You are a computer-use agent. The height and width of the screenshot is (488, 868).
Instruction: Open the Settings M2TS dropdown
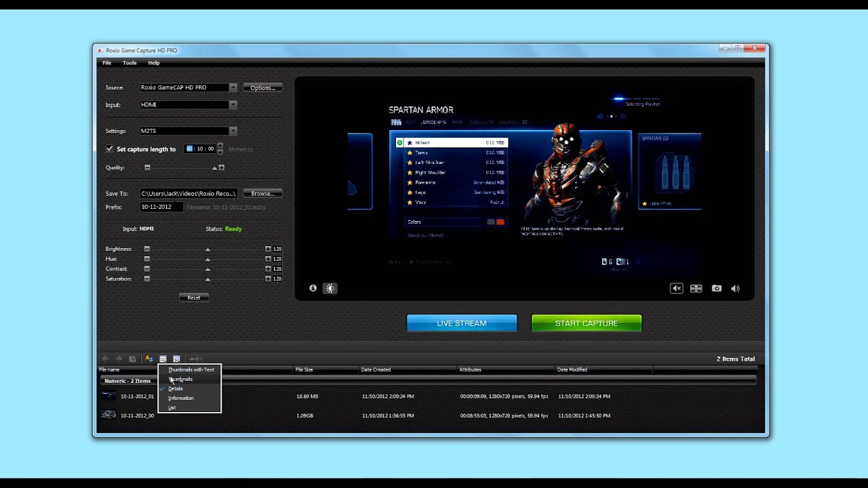pos(233,131)
